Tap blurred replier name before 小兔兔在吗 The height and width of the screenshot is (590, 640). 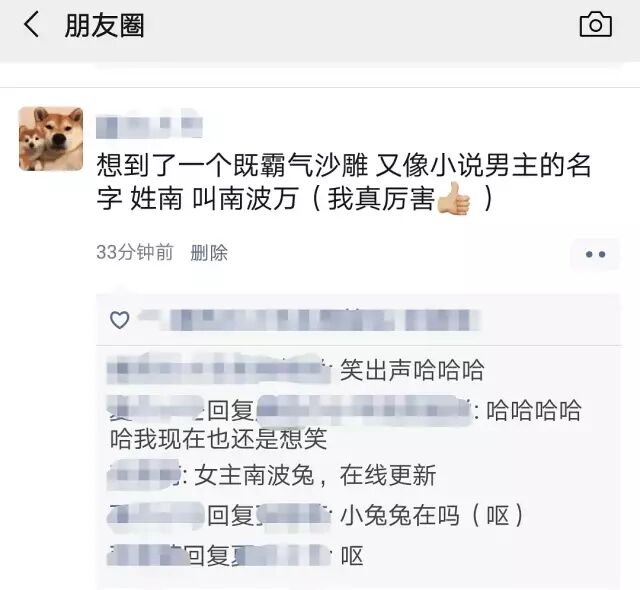click(156, 515)
